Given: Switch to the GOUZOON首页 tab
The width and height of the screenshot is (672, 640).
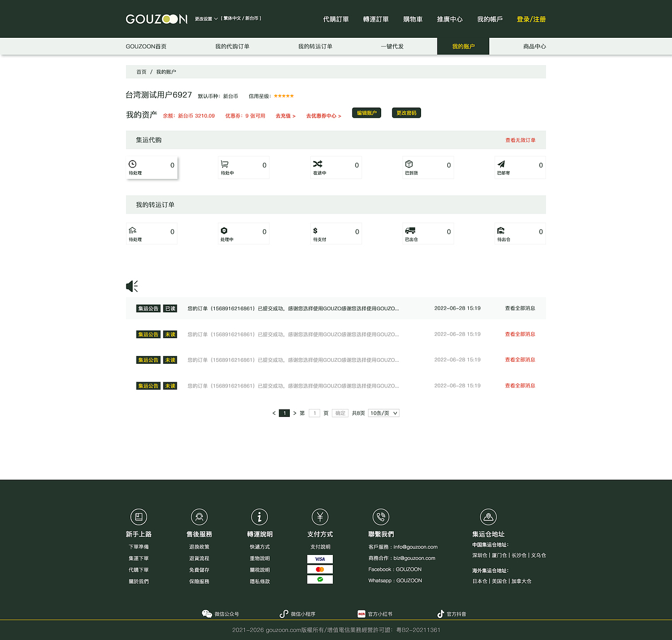Looking at the screenshot, I should click(146, 46).
